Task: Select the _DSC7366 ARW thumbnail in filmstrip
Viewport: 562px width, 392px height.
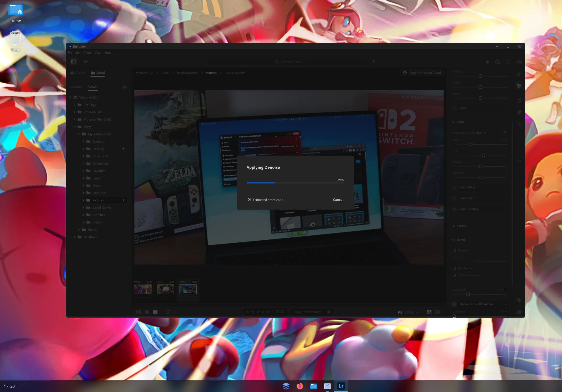Action: pos(188,289)
